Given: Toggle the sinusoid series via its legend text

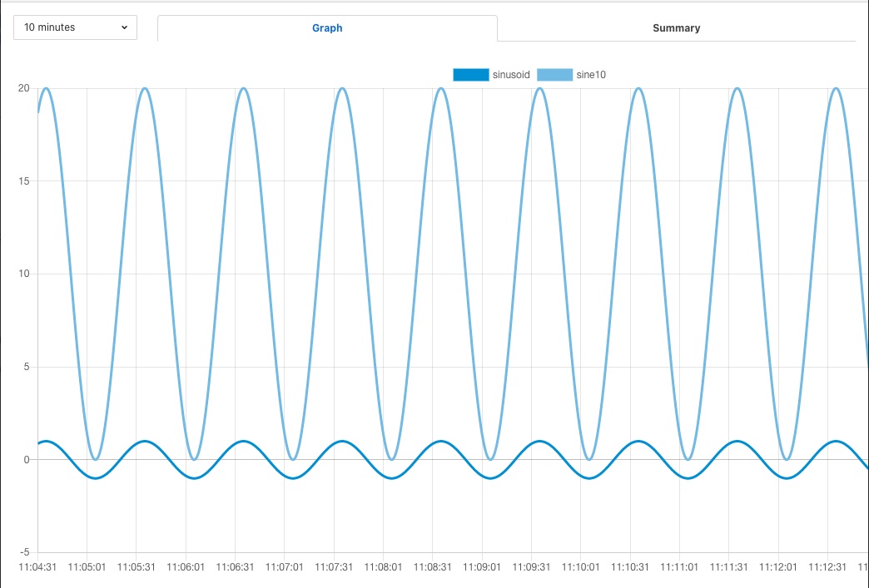Looking at the screenshot, I should 511,75.
